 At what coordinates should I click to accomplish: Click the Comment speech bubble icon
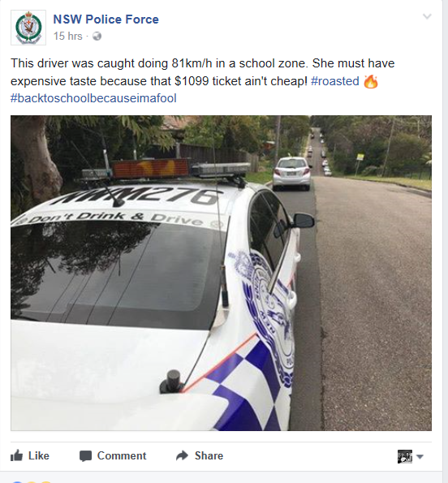(x=85, y=456)
